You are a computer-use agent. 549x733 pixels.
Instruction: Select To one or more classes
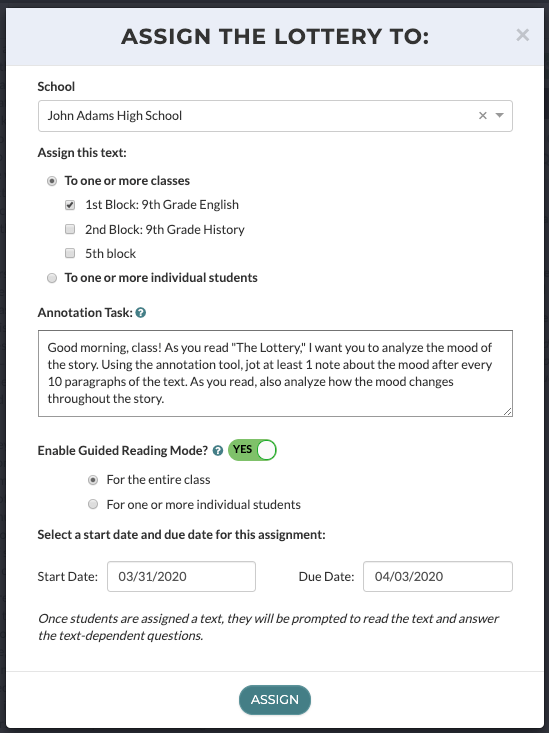52,181
